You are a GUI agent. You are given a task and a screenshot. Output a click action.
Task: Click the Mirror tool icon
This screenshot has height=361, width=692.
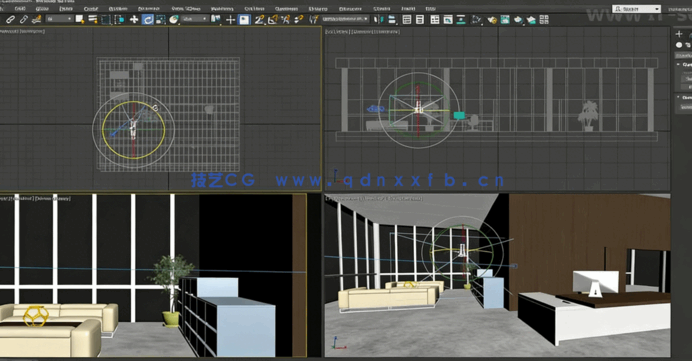pyautogui.click(x=378, y=19)
